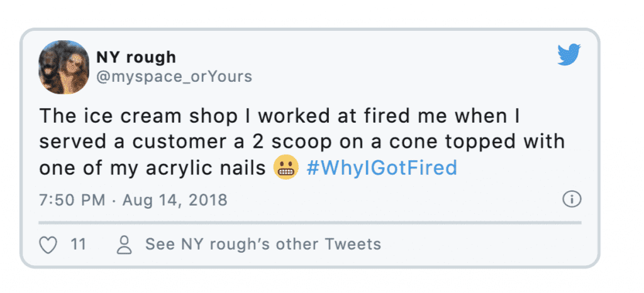Click the Aug 14, 2018 date
Screen dimensions: 644x293
[x=175, y=200]
